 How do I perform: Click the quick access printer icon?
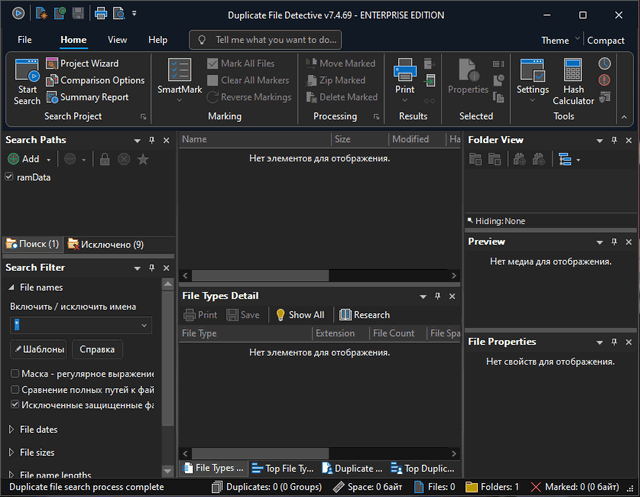click(101, 13)
